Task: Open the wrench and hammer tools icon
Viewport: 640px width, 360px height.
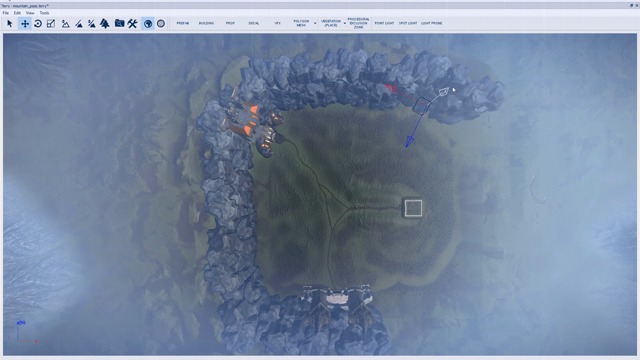Action: pos(132,24)
